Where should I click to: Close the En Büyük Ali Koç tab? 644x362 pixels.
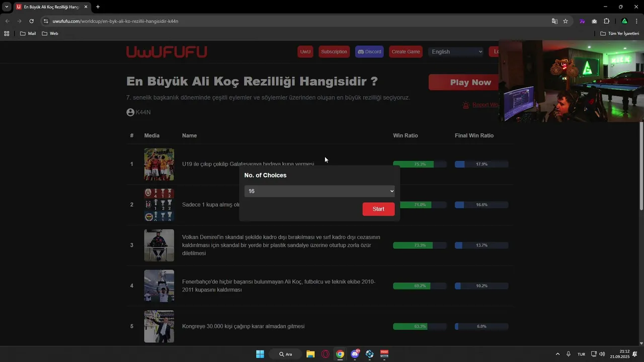pos(86,7)
